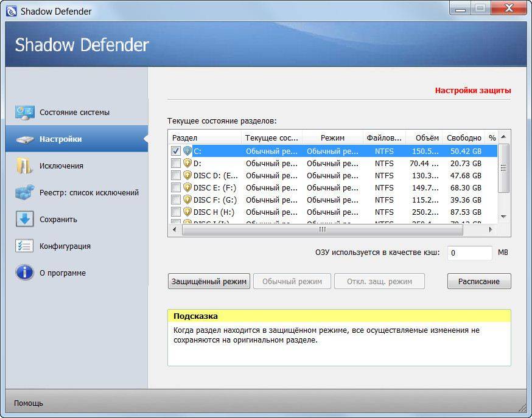
Task: Click shield icon of DISC F: (G:)
Action: [187, 200]
